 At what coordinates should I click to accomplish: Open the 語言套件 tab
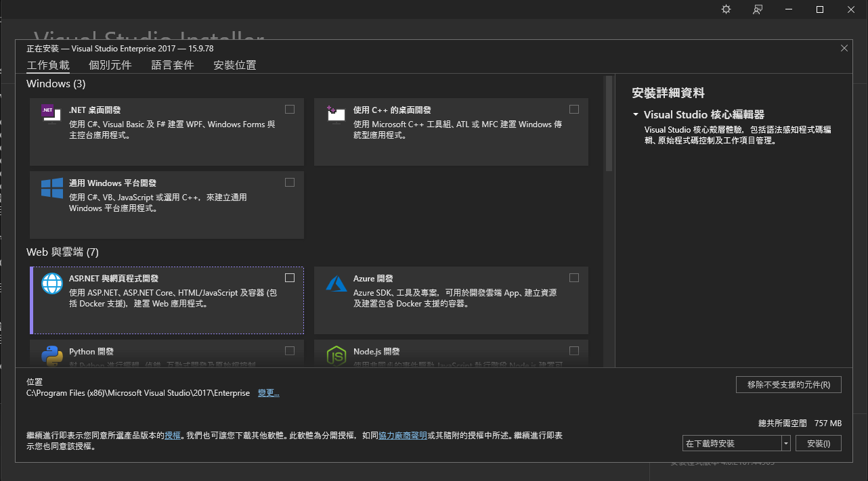(173, 65)
